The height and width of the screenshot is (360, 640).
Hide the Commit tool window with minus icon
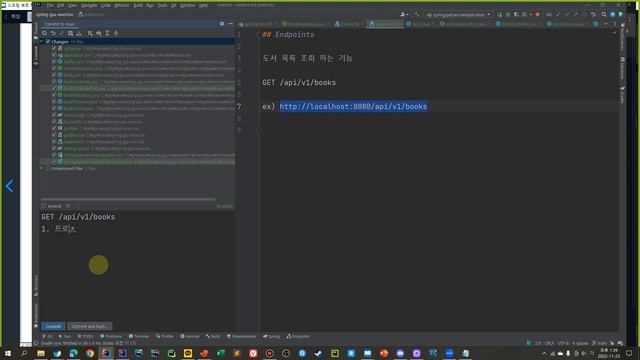point(230,24)
